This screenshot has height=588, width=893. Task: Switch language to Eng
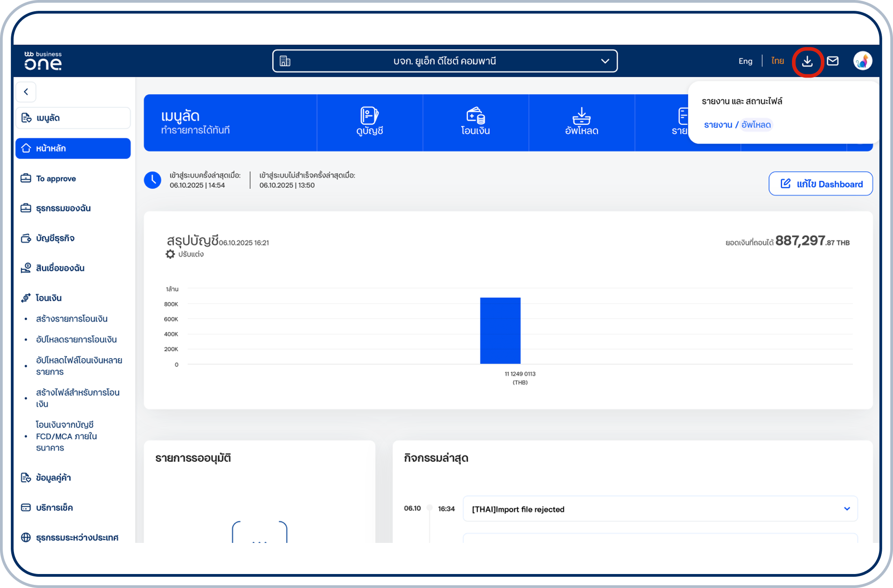click(x=745, y=61)
